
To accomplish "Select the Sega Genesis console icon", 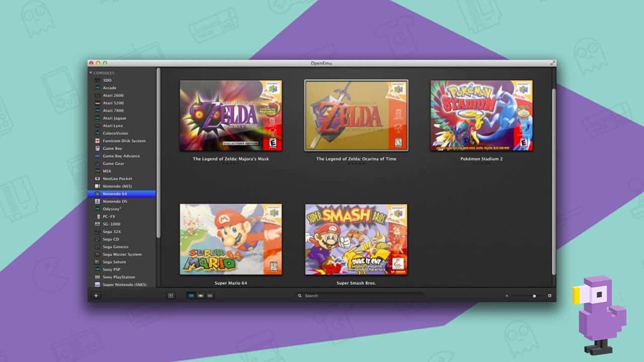I will coord(98,247).
